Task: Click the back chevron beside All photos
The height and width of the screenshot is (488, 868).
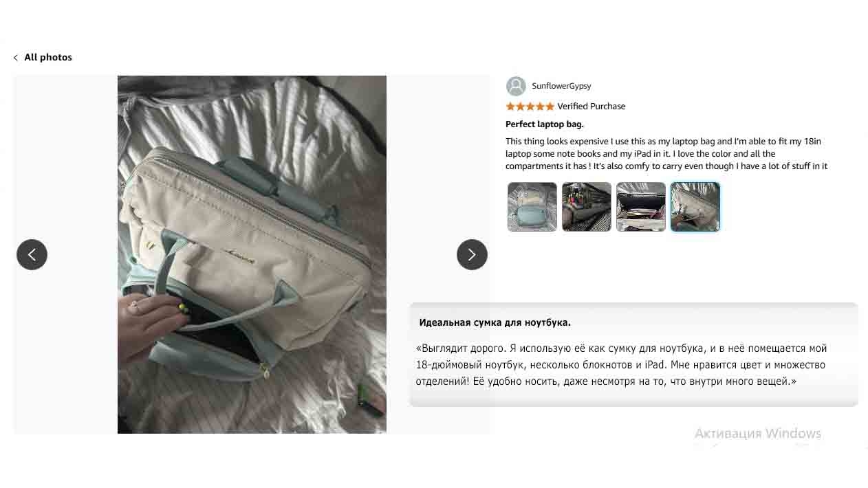Action: [x=15, y=58]
